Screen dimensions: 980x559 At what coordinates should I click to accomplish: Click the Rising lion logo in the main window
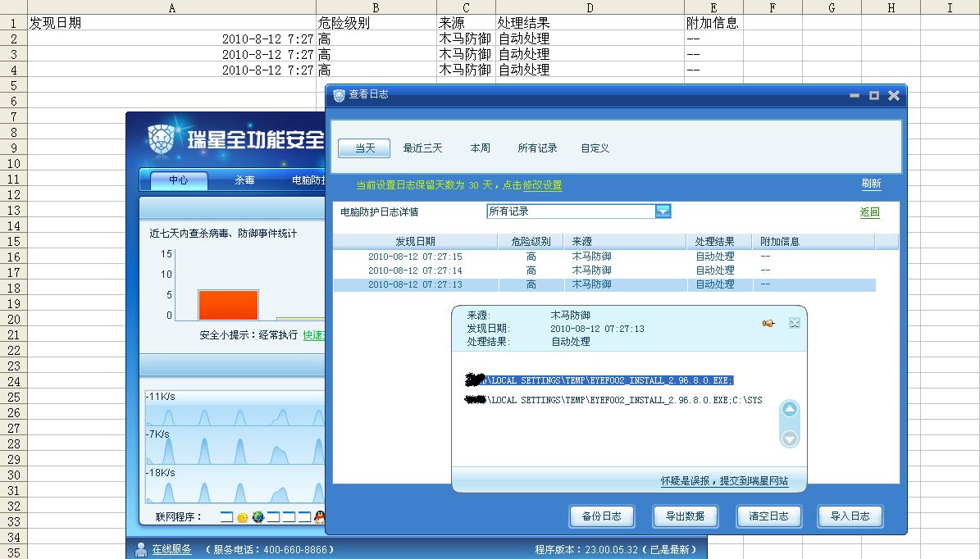point(162,139)
